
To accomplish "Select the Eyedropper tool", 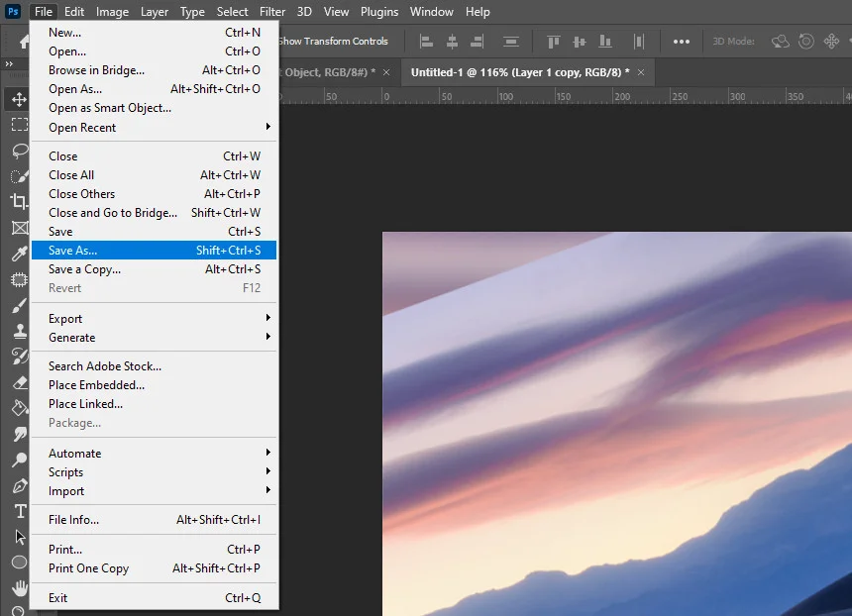I will 20,254.
